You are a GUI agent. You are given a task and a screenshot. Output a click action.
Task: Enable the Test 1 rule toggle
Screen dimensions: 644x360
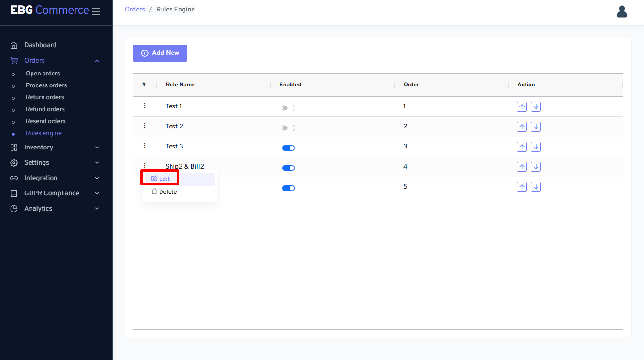[288, 108]
